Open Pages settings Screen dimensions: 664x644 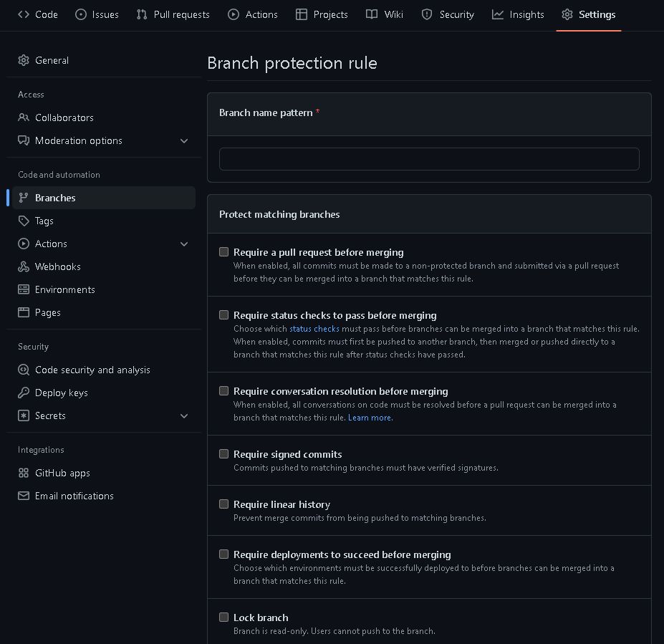[x=47, y=312]
